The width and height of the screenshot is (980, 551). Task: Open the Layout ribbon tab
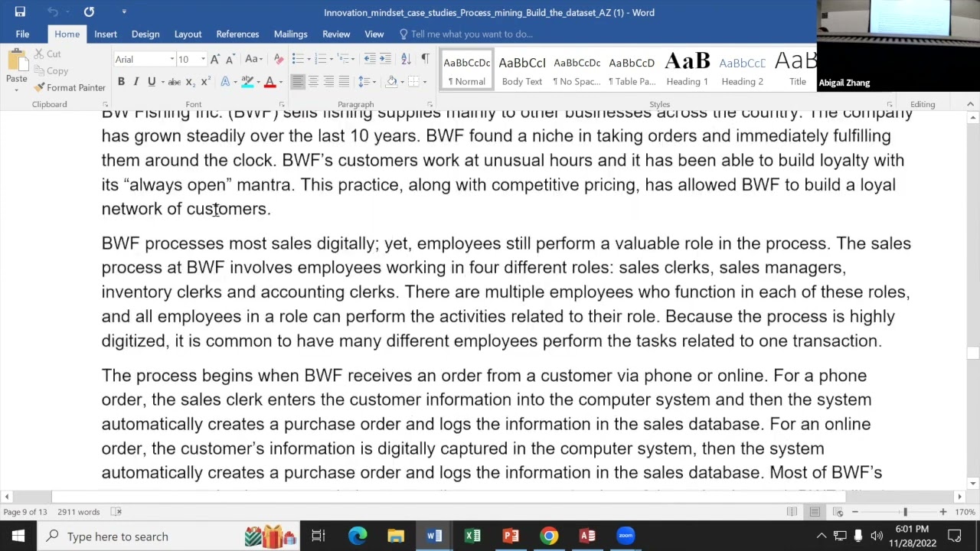tap(188, 34)
